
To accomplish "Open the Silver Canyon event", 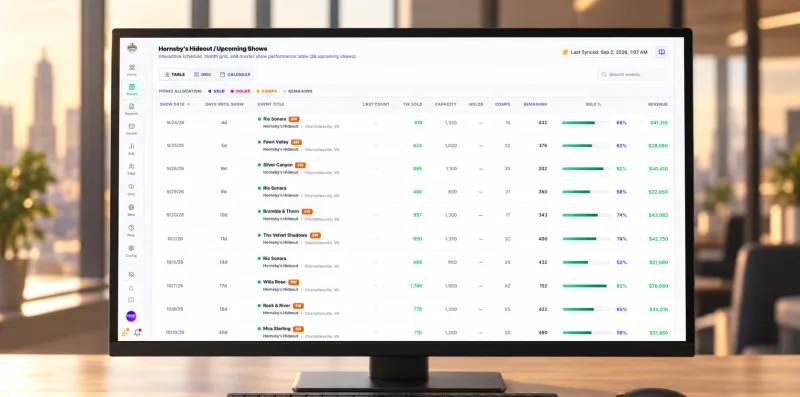I will click(278, 165).
